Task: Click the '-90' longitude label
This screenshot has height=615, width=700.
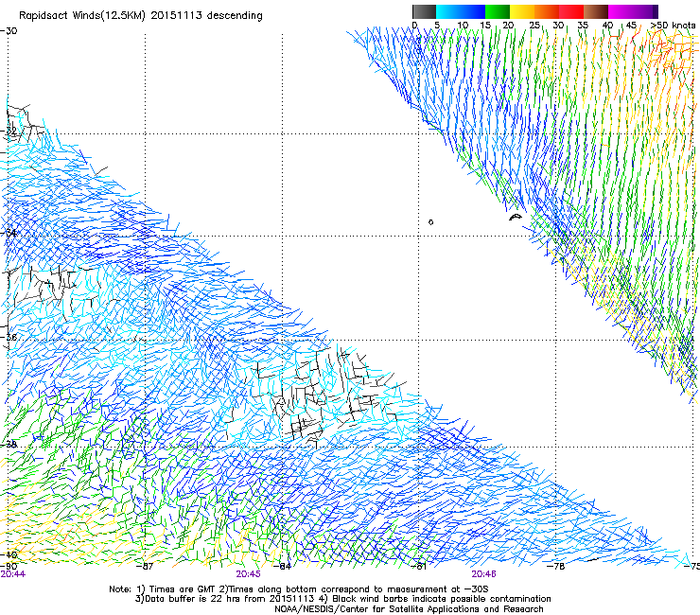Action: click(9, 566)
